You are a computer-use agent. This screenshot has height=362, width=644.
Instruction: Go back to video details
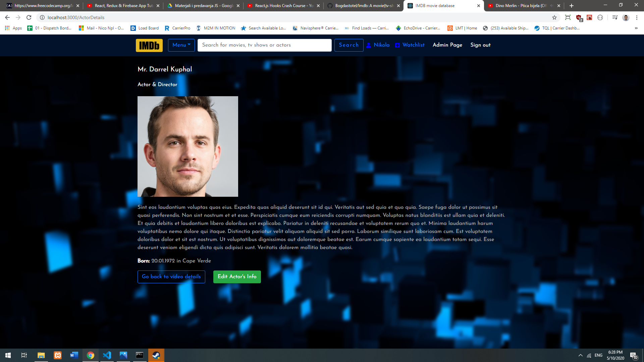pos(171,277)
